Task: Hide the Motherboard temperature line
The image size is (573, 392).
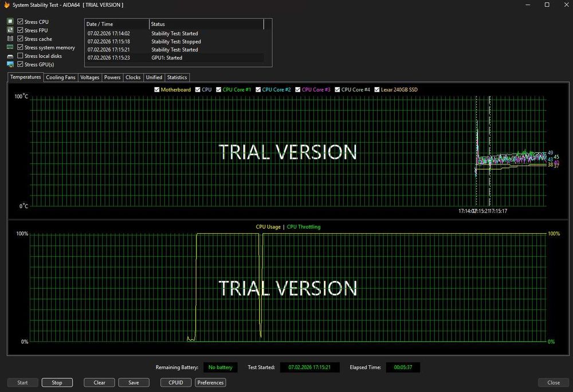Action: [157, 89]
